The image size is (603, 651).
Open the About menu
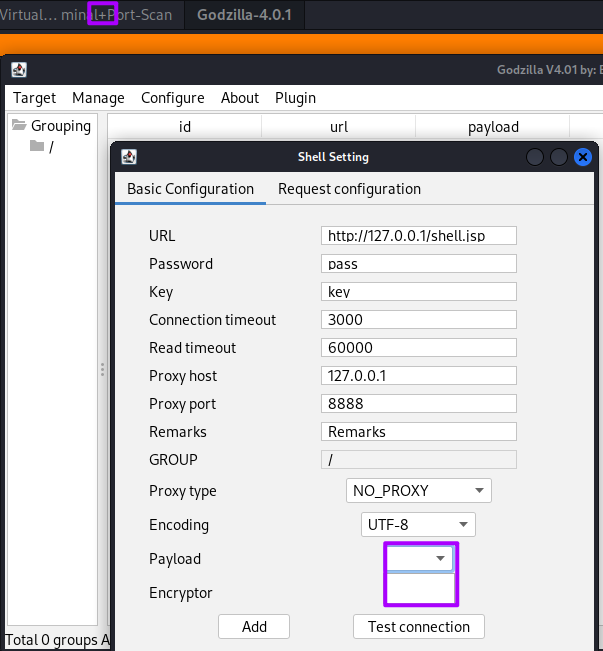(240, 98)
